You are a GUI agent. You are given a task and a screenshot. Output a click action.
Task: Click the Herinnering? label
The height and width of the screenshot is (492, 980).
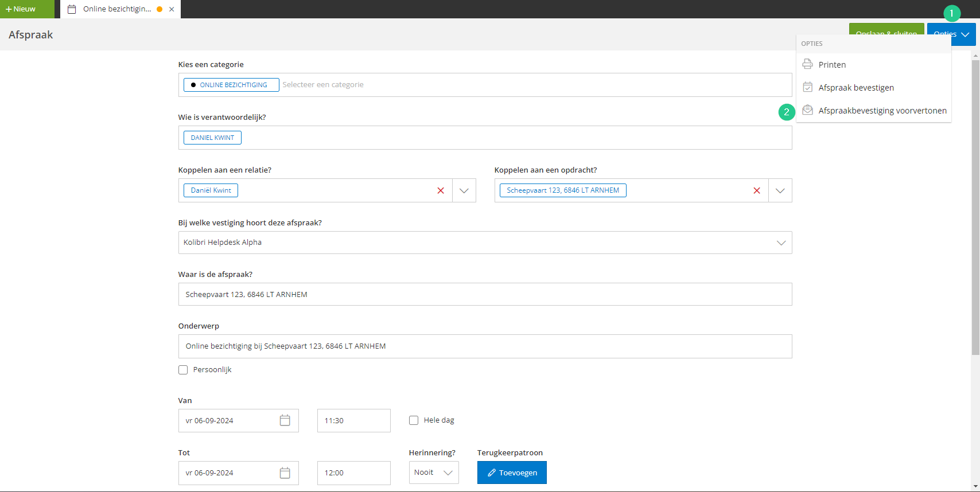click(x=432, y=452)
